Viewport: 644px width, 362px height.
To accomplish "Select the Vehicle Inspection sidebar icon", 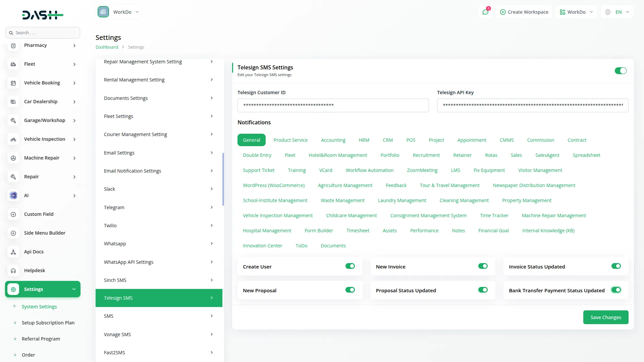I will (x=13, y=139).
